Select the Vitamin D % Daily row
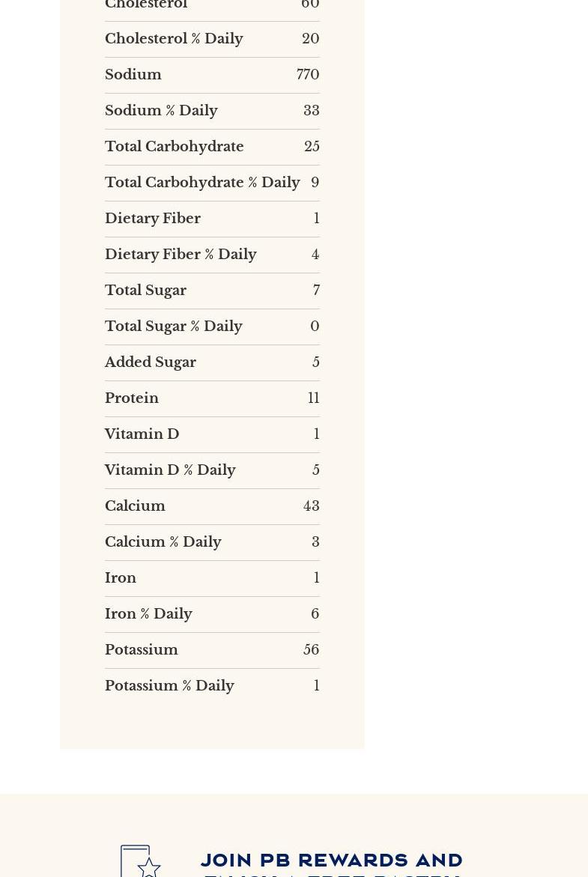 pyautogui.click(x=212, y=470)
